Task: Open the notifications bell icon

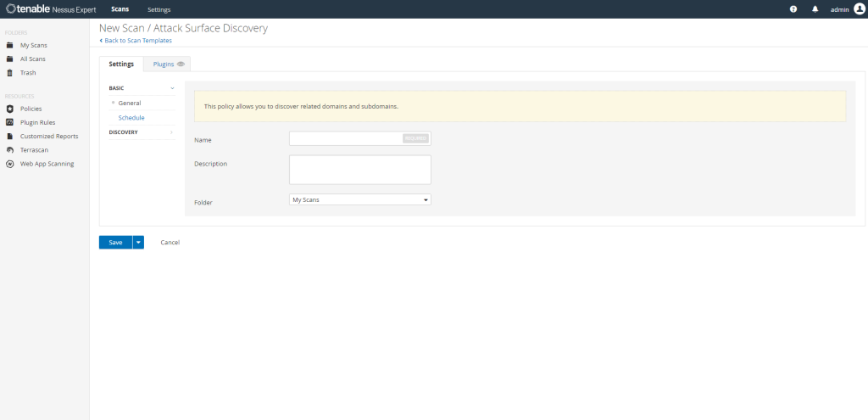Action: pos(815,9)
